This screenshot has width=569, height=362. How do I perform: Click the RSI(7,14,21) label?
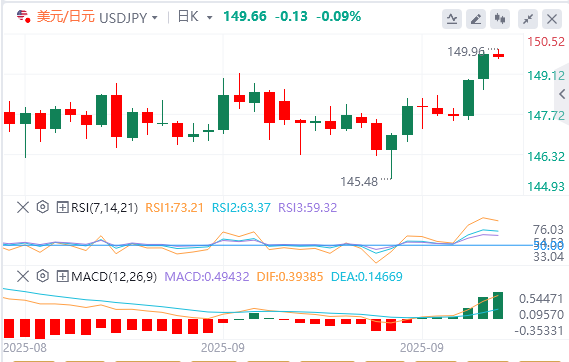105,207
